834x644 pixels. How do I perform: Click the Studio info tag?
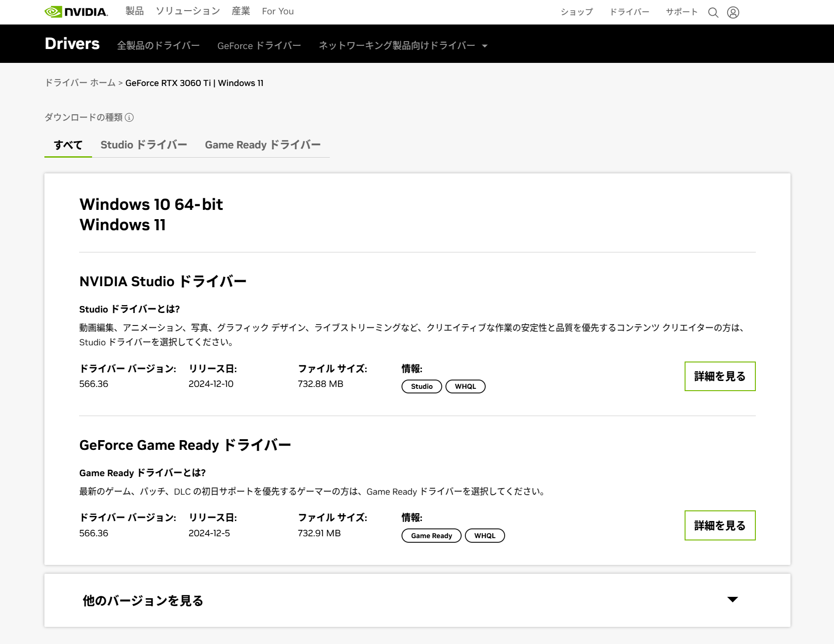coord(422,386)
